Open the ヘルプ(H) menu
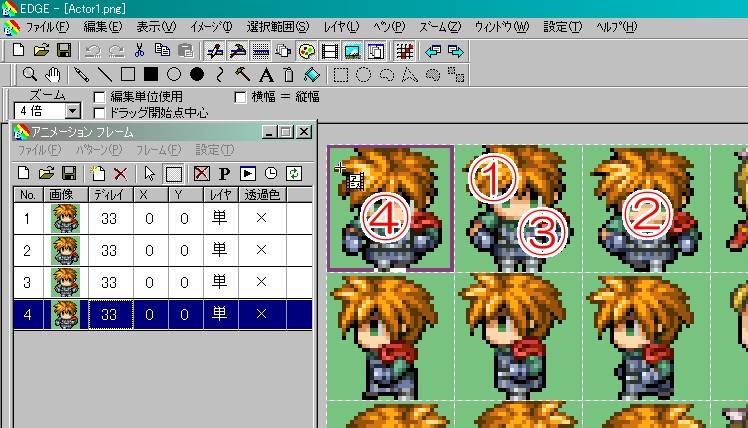 616,27
